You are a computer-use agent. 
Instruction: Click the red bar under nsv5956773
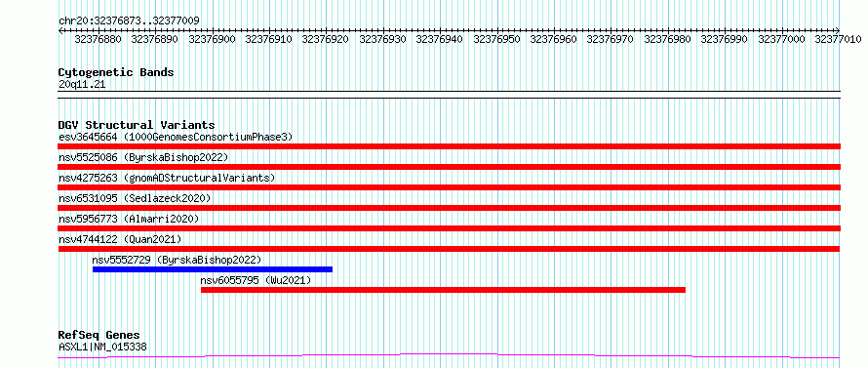[x=450, y=228]
